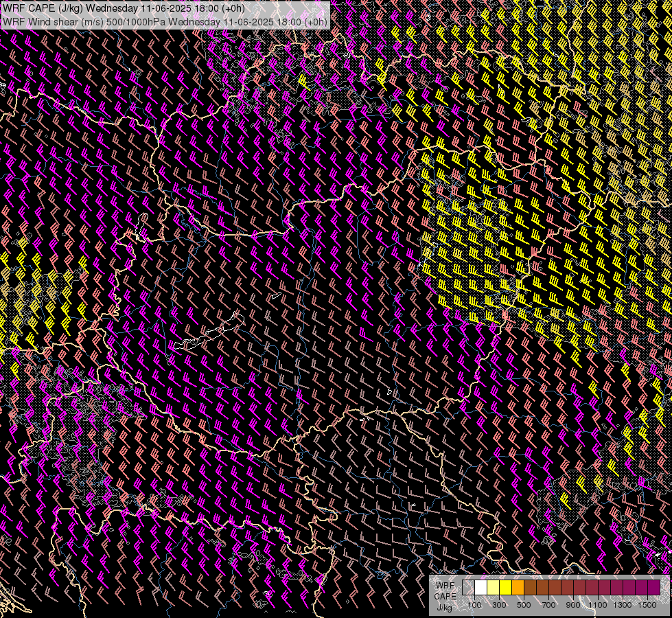Select the empty first legend swatch

(468, 588)
